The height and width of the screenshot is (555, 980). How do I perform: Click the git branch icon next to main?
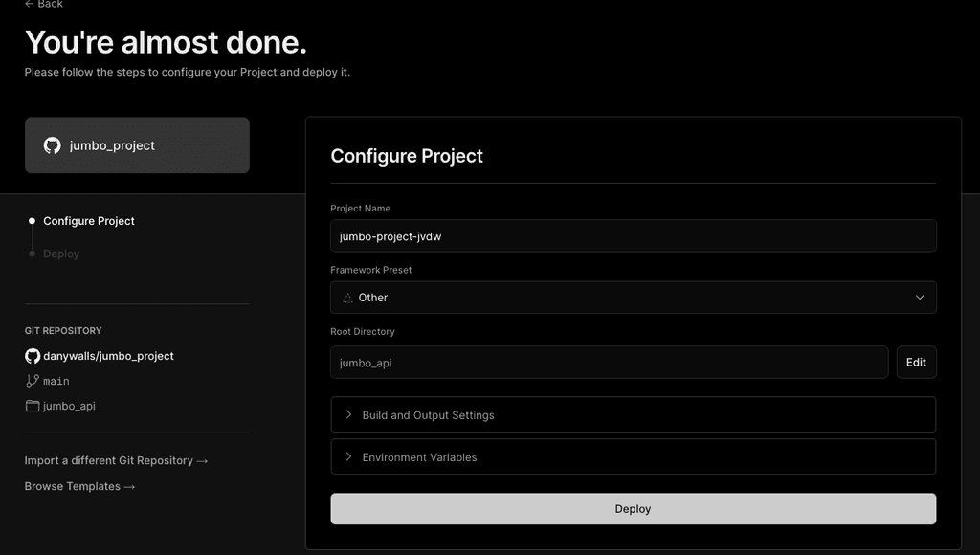click(x=33, y=381)
